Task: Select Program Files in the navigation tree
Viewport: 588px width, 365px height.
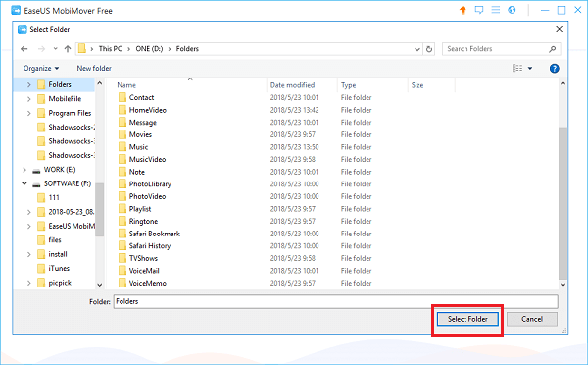Action: 70,113
